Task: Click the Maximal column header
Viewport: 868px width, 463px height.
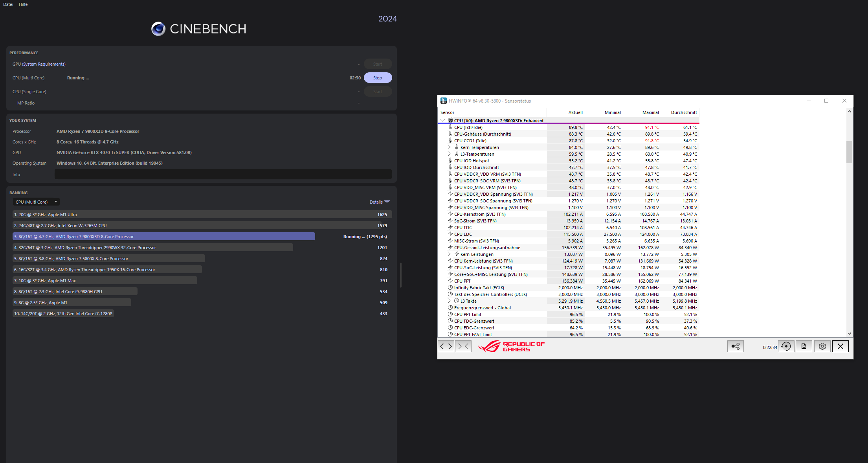Action: pos(650,112)
